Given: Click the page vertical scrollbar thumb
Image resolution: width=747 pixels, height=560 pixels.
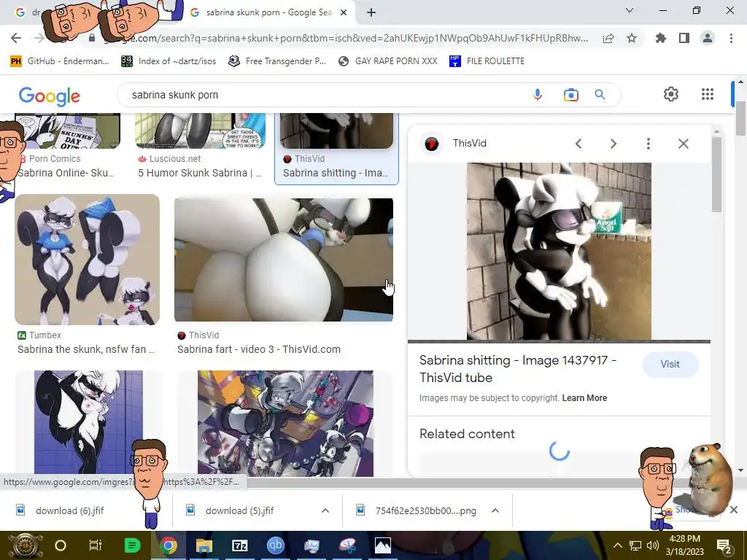Looking at the screenshot, I should 740,118.
